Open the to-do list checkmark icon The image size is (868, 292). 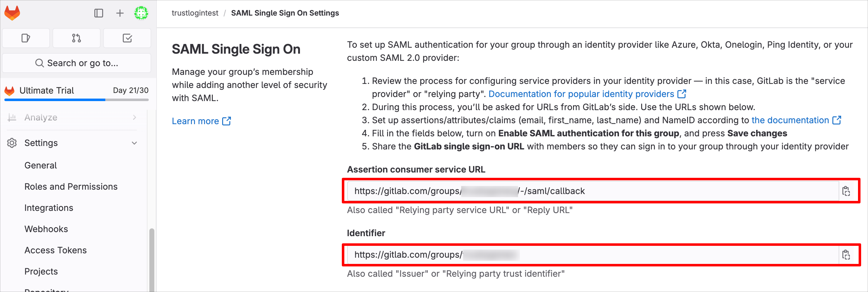click(x=127, y=38)
